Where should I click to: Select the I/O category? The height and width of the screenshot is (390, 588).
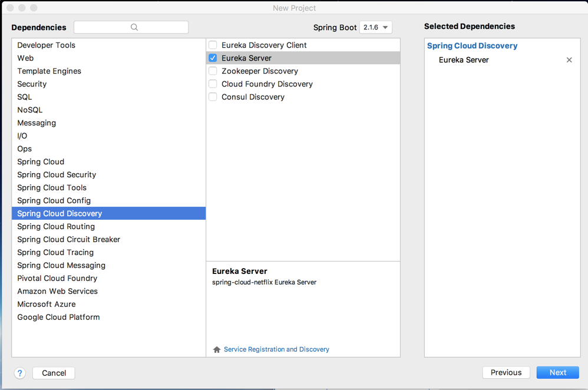pyautogui.click(x=109, y=135)
